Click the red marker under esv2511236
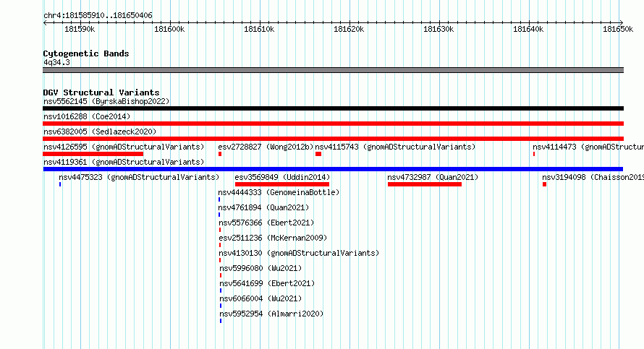644x349 pixels. tap(220, 245)
